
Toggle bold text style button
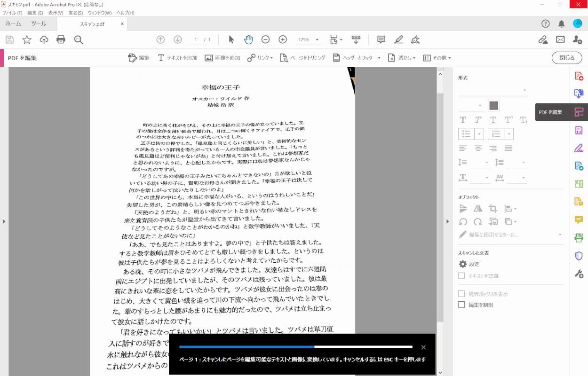463,120
